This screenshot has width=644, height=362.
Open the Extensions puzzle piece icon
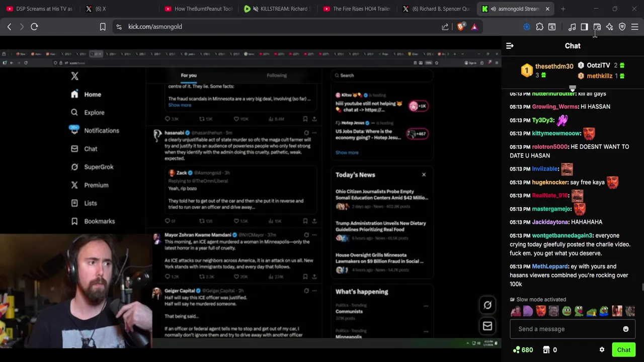click(539, 27)
